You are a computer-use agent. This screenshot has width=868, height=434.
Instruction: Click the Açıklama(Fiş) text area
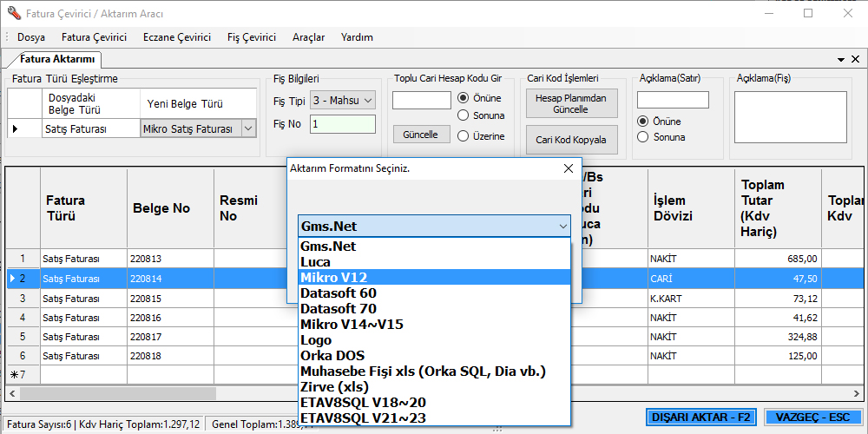coord(791,117)
